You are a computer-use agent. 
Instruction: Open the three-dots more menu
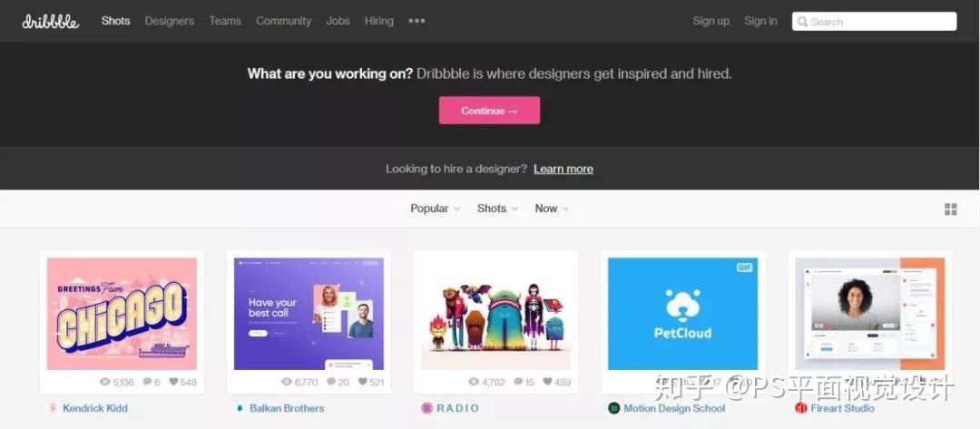point(416,21)
